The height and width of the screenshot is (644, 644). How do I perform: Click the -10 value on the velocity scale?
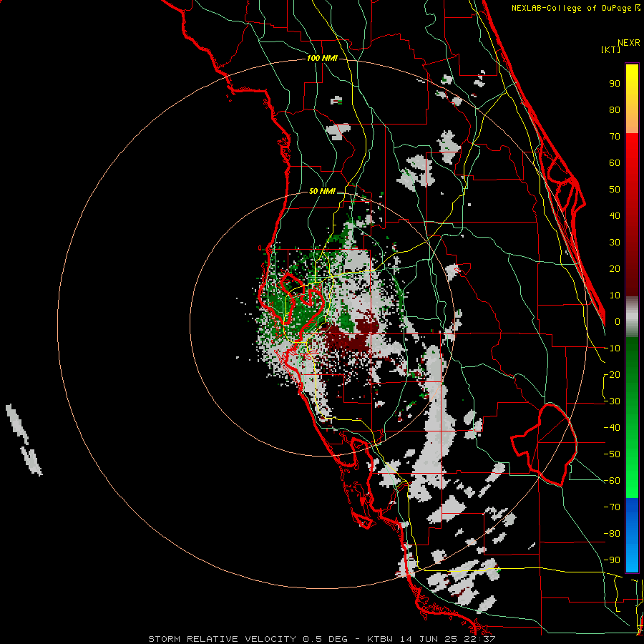tap(612, 348)
